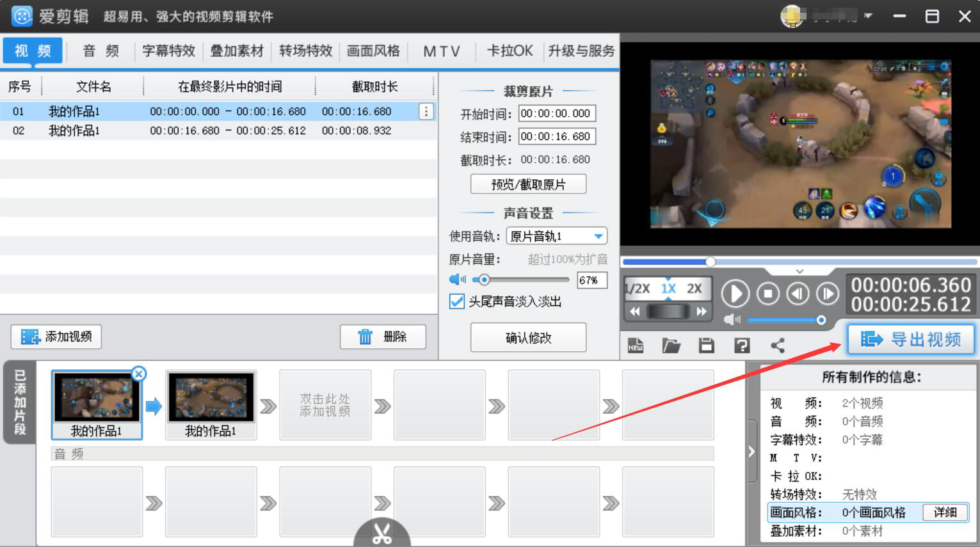This screenshot has width=980, height=547.
Task: Select the second 我的作品1 clip thumbnail
Action: click(211, 404)
